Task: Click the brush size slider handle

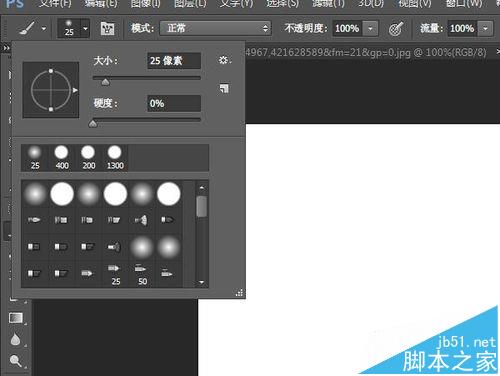Action: (x=105, y=82)
